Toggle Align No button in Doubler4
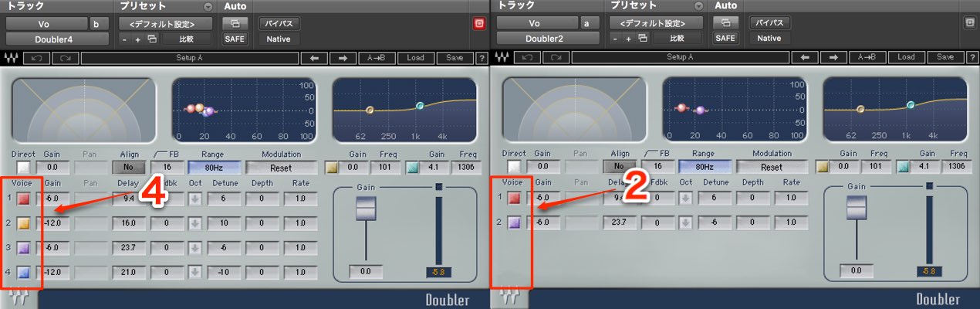The image size is (980, 309). coord(129,167)
